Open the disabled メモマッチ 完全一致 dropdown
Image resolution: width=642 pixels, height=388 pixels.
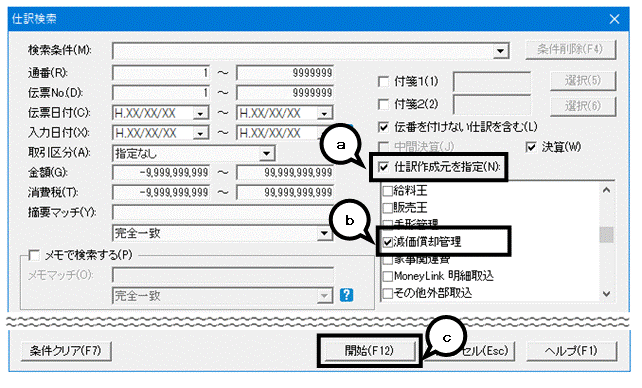click(324, 296)
